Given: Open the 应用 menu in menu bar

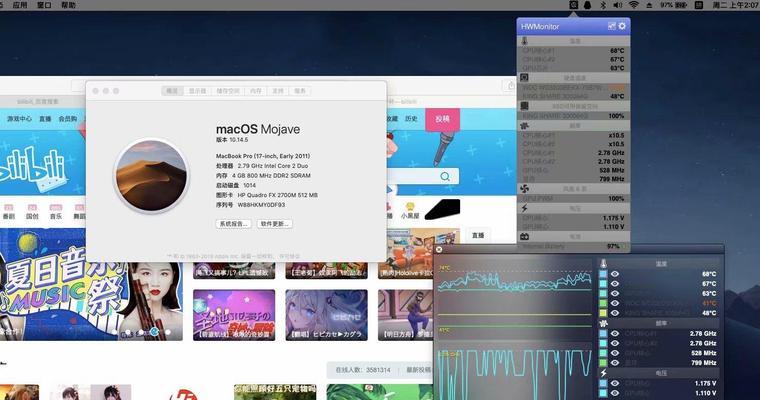Looking at the screenshot, I should tap(20, 5).
